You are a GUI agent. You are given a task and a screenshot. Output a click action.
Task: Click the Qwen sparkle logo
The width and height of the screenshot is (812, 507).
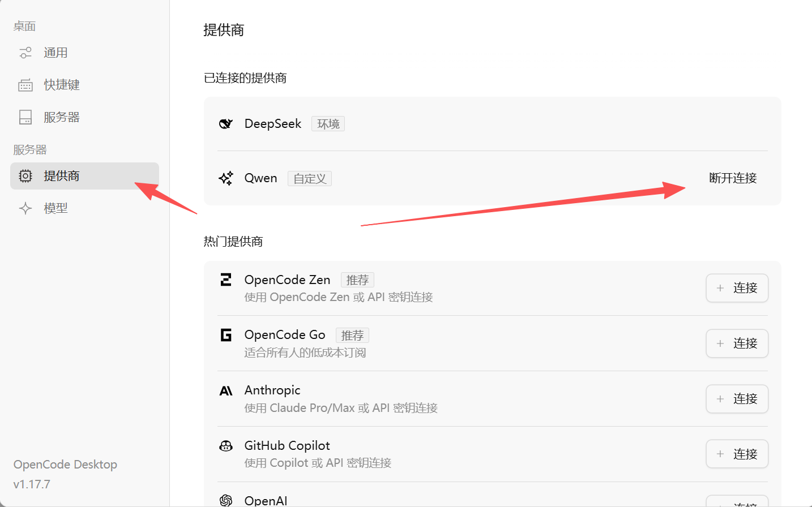[x=226, y=178]
